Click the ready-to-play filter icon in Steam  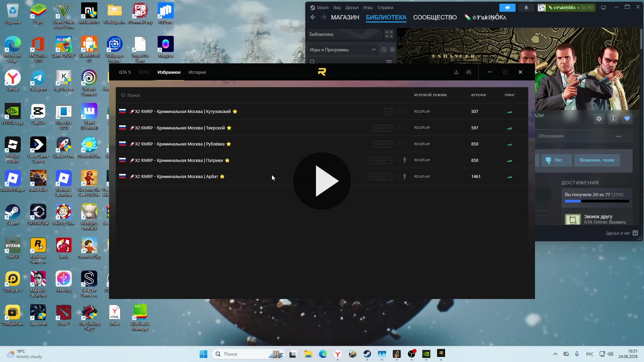tap(392, 50)
